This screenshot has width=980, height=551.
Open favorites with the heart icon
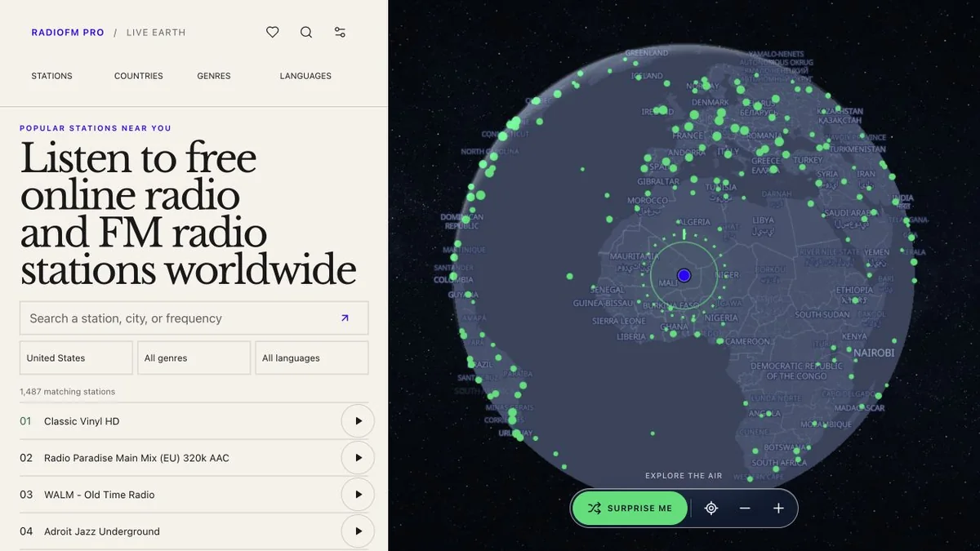click(x=273, y=33)
